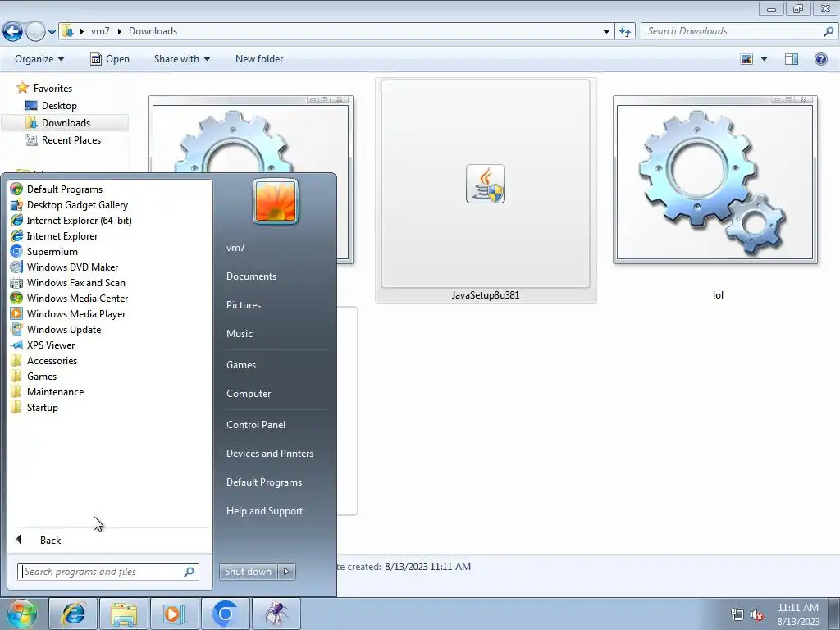Select the JavaSetup8u381 file
This screenshot has width=840, height=630.
coord(486,190)
